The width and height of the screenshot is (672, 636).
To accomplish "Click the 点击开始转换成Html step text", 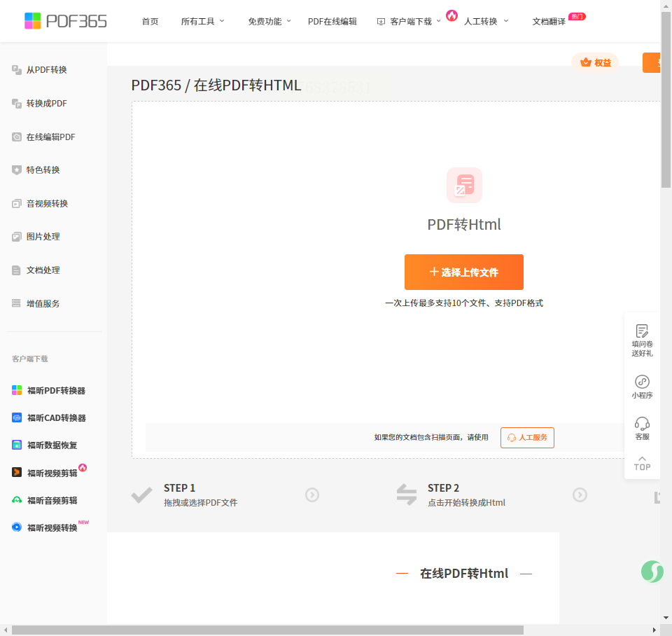I will 466,503.
